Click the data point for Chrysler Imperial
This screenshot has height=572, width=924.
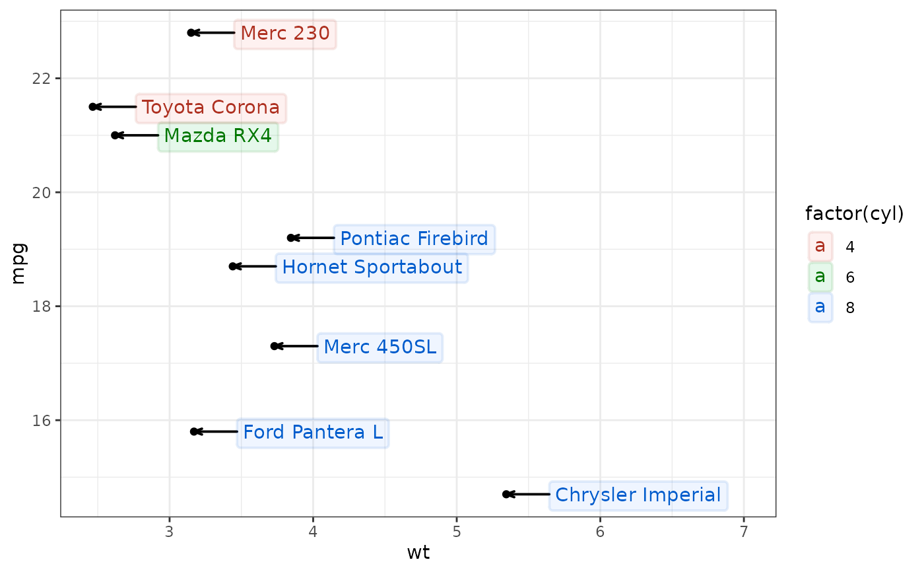coord(506,494)
